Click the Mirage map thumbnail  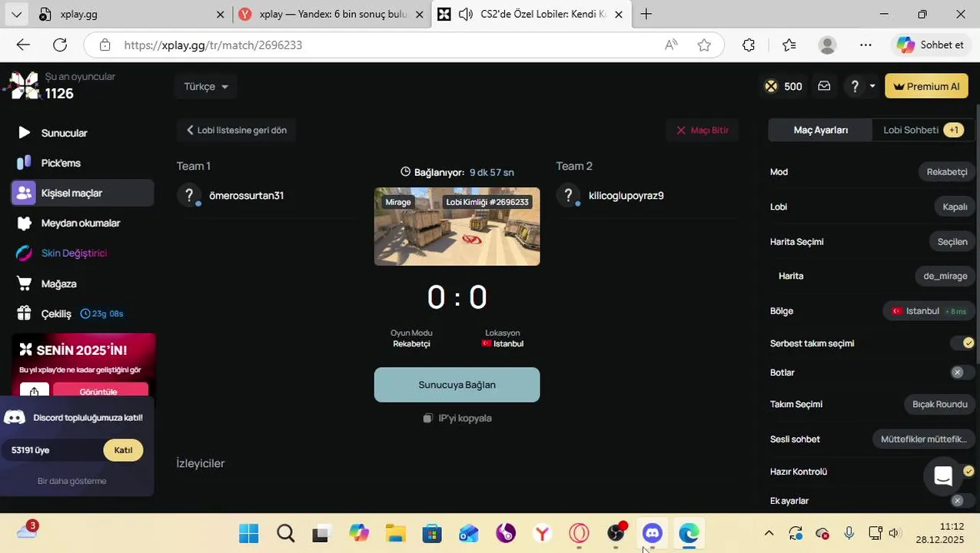click(x=457, y=227)
